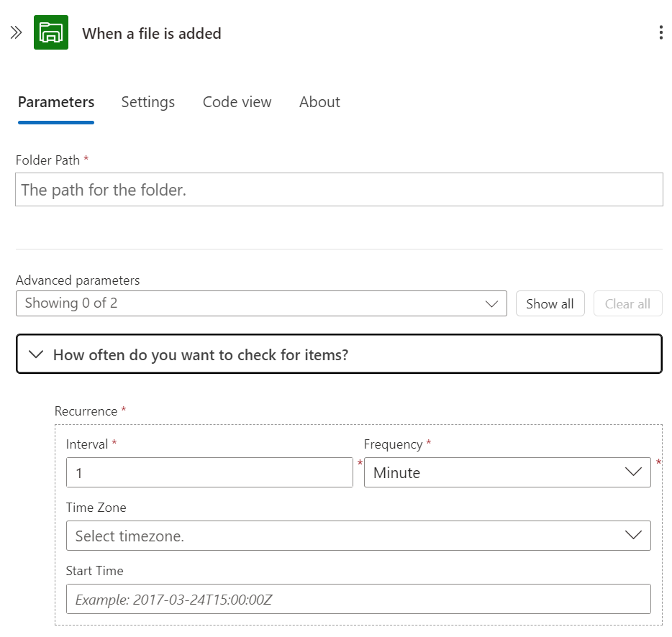Open the 'Select timezone.' combo box
This screenshot has width=672, height=637.
(345, 536)
